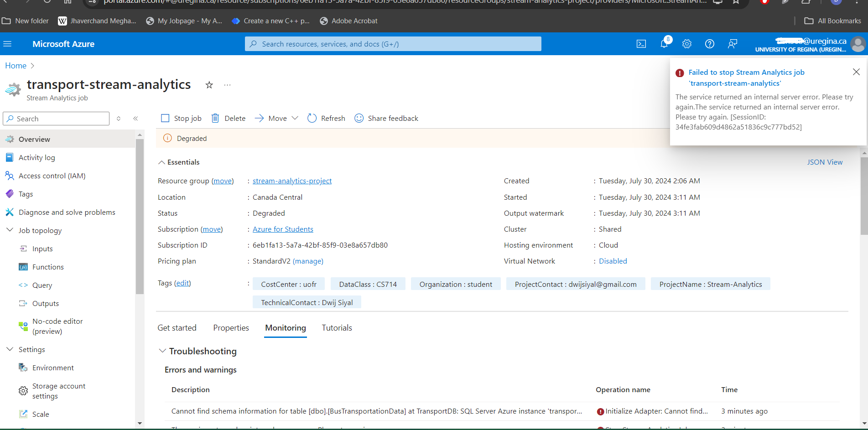Collapse the Essentials section
868x430 pixels.
pos(161,162)
